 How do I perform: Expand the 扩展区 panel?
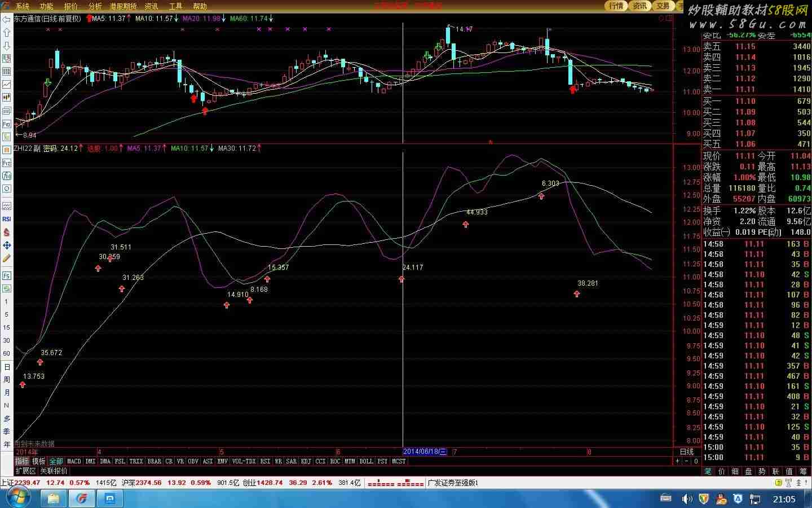coord(25,471)
